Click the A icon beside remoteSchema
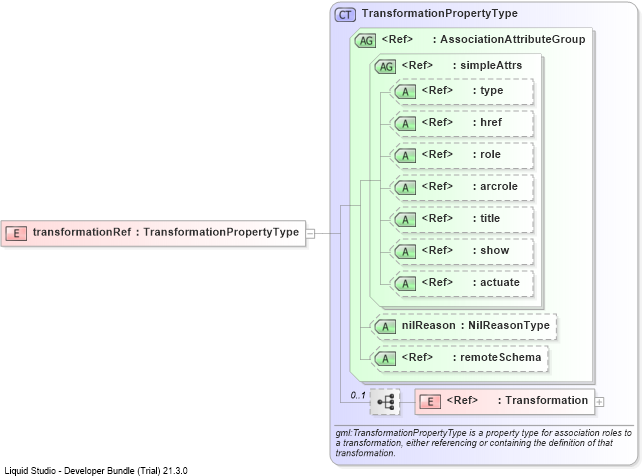 click(385, 359)
